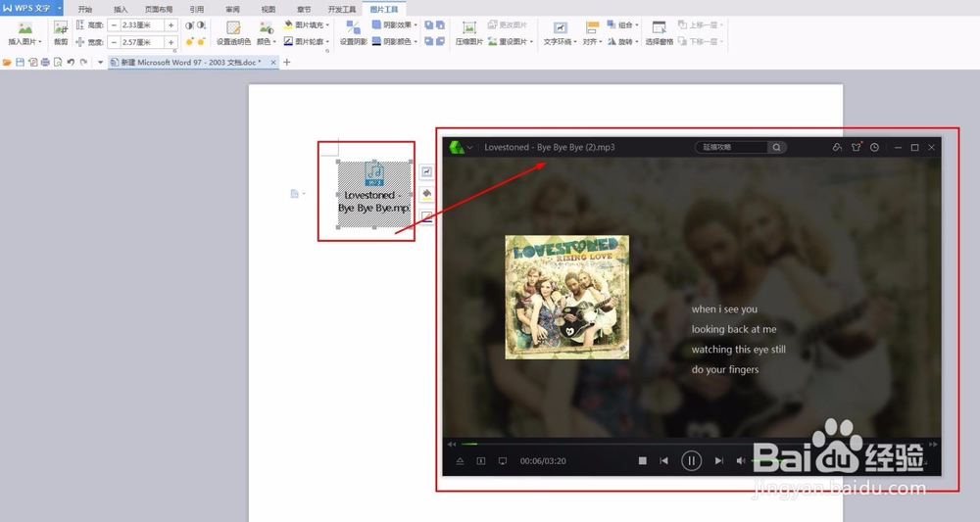Click the plus to add new document tab

coord(287,63)
